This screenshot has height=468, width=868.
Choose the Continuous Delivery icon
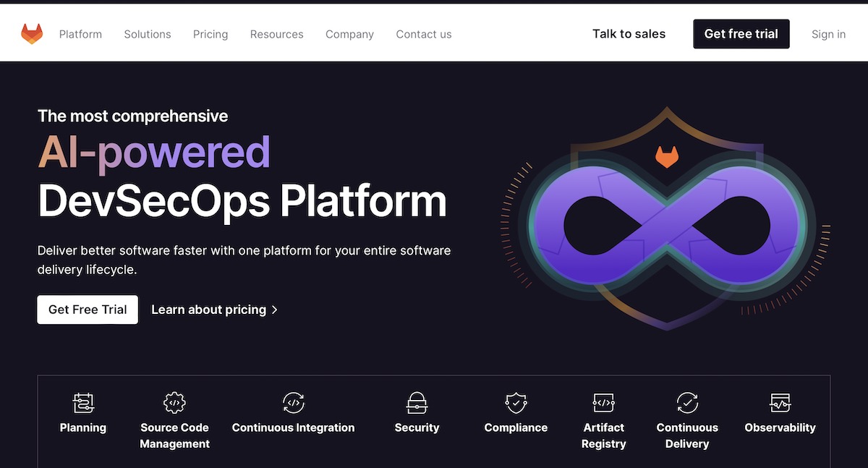[687, 402]
